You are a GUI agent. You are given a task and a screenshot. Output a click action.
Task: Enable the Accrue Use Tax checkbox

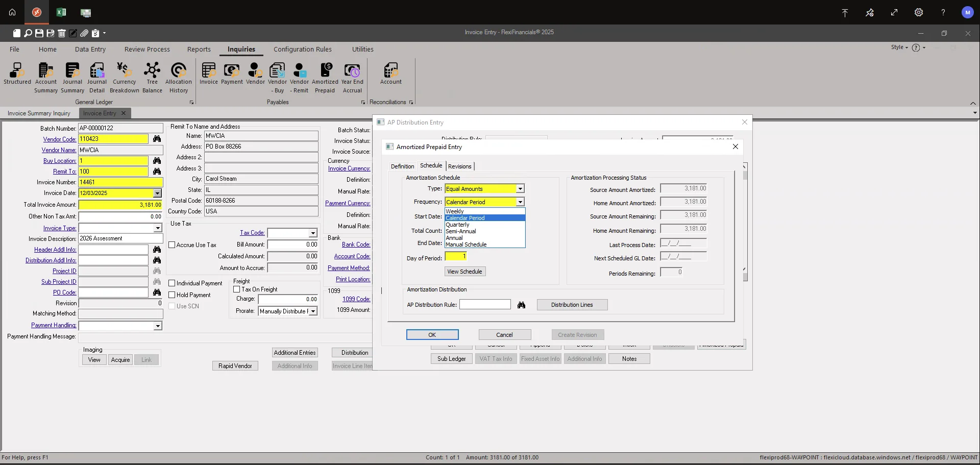(173, 244)
